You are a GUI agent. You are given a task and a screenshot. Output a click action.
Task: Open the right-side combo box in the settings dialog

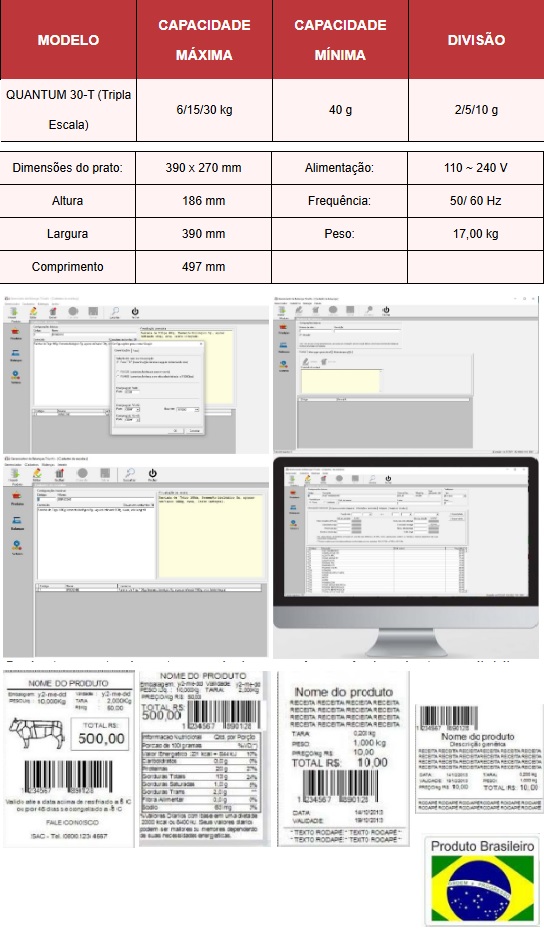188,410
